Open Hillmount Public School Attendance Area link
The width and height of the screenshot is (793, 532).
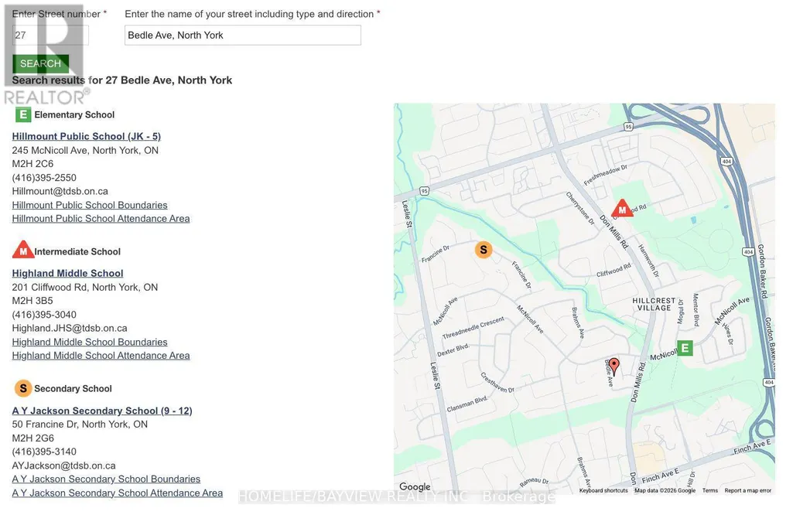point(101,219)
